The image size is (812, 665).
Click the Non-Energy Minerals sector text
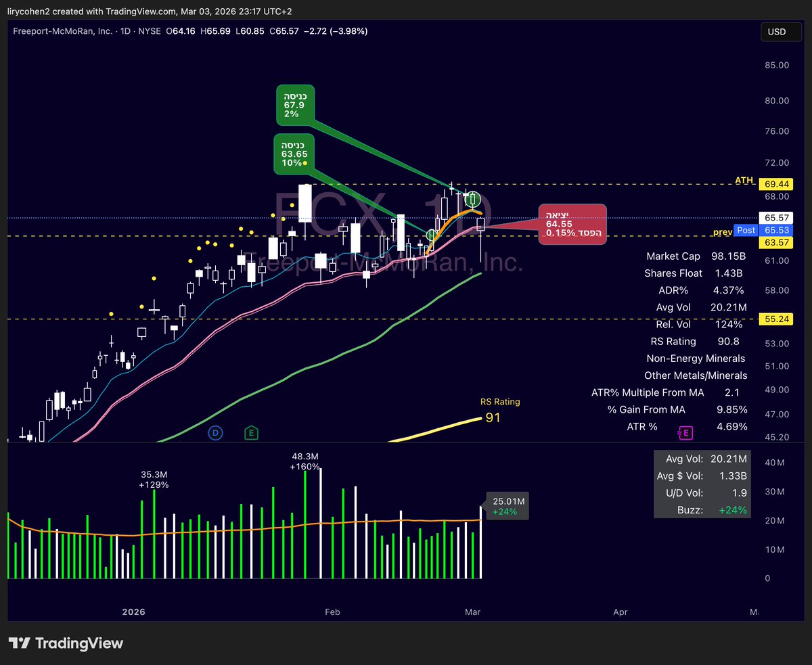tap(696, 359)
